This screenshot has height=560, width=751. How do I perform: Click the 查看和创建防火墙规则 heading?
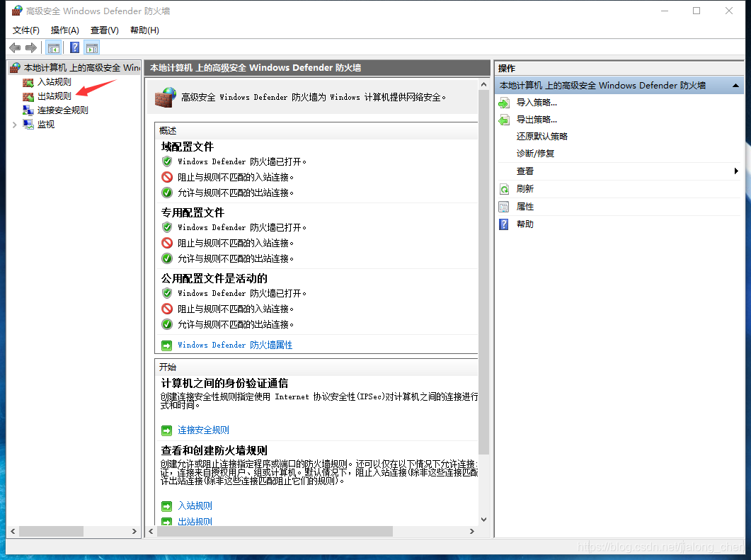tap(214, 450)
